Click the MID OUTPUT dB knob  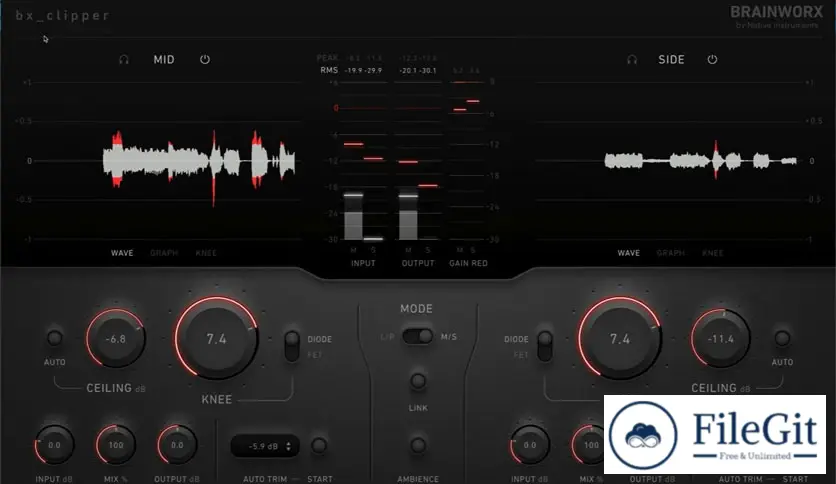pyautogui.click(x=177, y=445)
